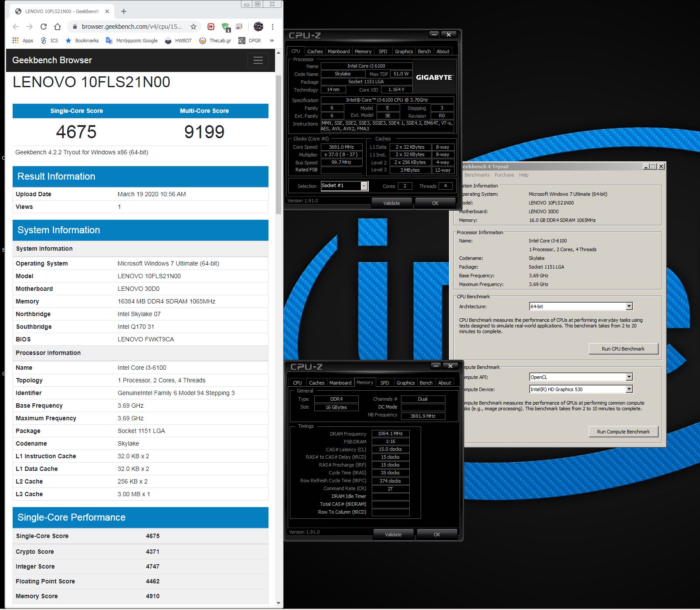Open the Chrome three-dot menu

coord(273,27)
